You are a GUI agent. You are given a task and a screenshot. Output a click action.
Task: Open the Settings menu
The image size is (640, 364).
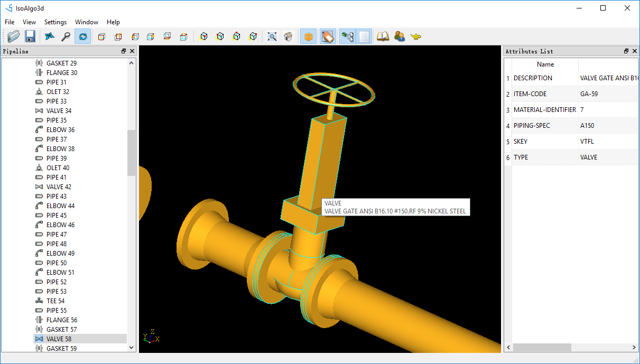point(55,22)
